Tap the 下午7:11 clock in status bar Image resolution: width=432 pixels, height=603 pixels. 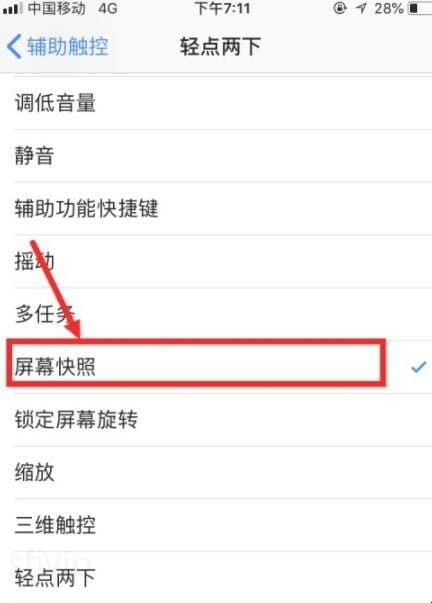tap(222, 8)
